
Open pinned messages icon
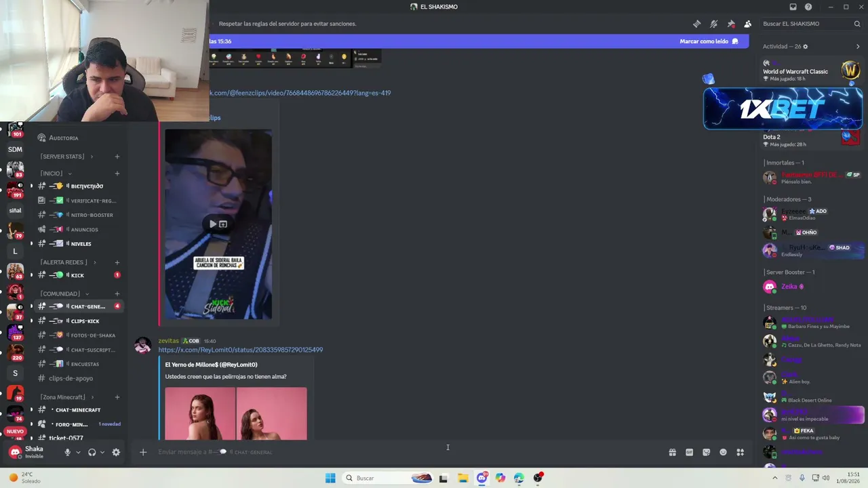tap(731, 24)
